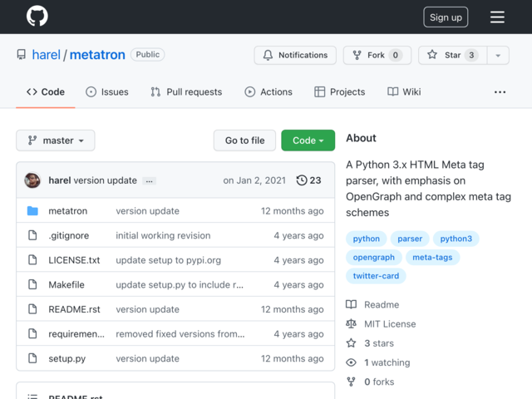The image size is (532, 399).
Task: Open the metatron folder
Action: [x=68, y=211]
